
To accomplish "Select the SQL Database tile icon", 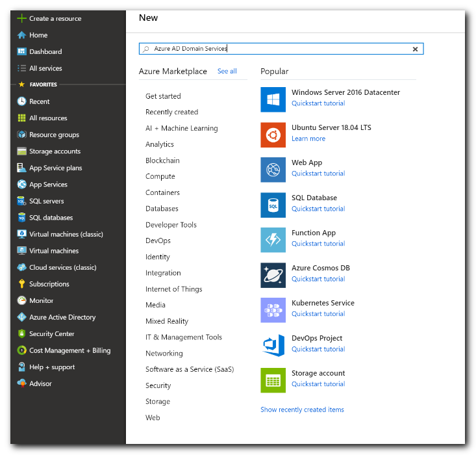I will (273, 205).
